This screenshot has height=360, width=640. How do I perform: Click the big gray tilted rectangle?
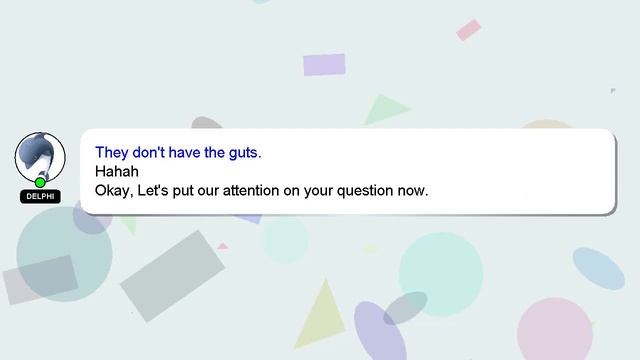[x=172, y=276]
